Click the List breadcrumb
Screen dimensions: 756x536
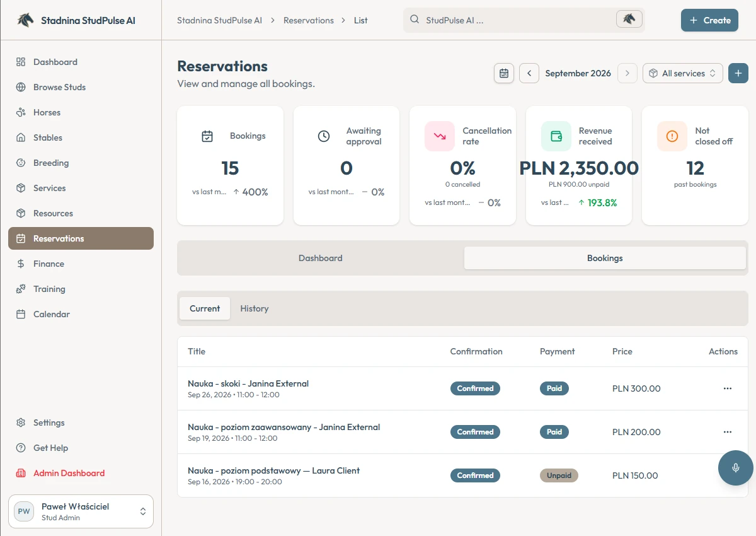[x=361, y=20]
